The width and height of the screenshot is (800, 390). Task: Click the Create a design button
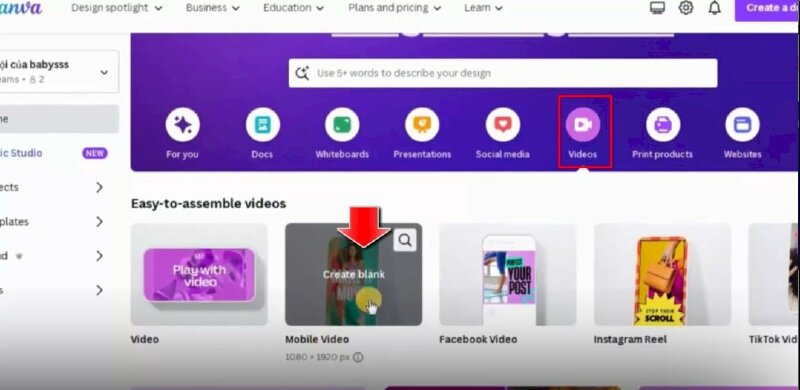click(767, 9)
